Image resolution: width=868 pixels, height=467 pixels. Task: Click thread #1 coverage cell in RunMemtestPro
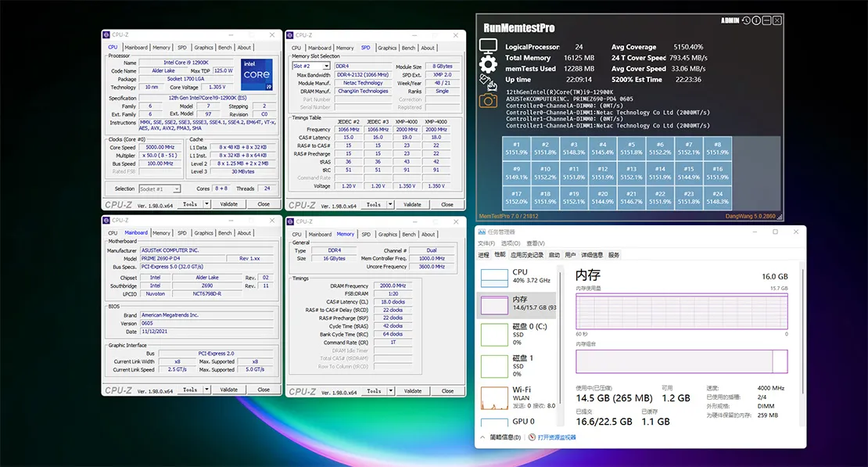pos(516,149)
